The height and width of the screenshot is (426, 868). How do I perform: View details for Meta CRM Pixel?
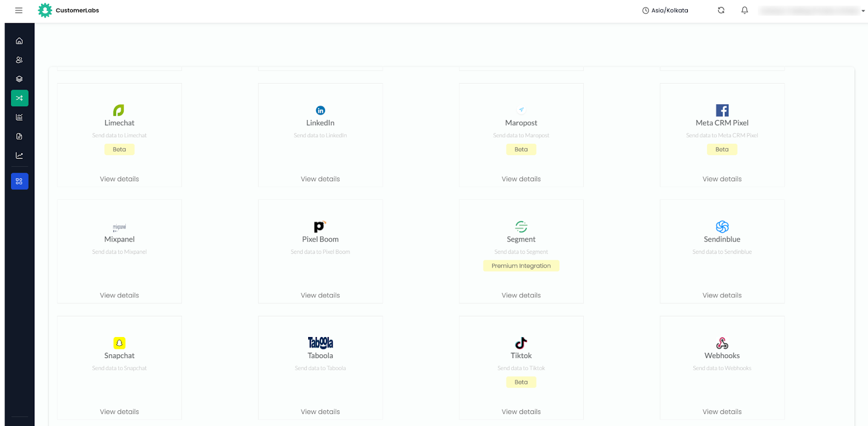click(x=722, y=179)
